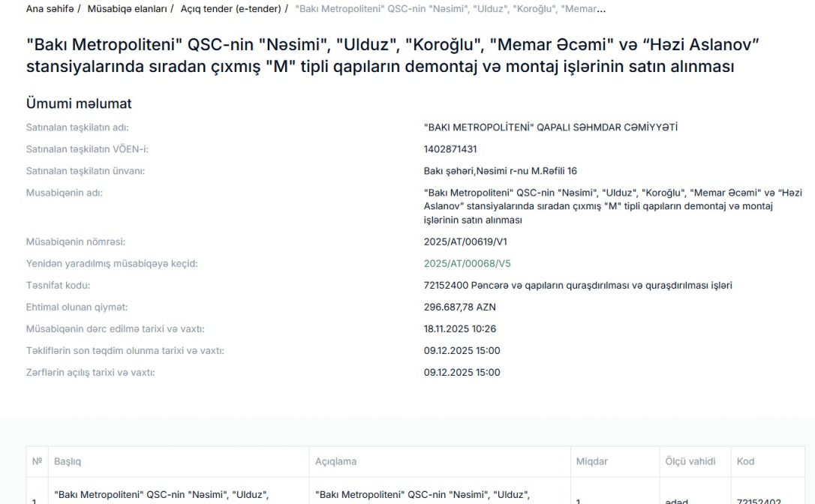Click the Açıqlama column header

(335, 462)
